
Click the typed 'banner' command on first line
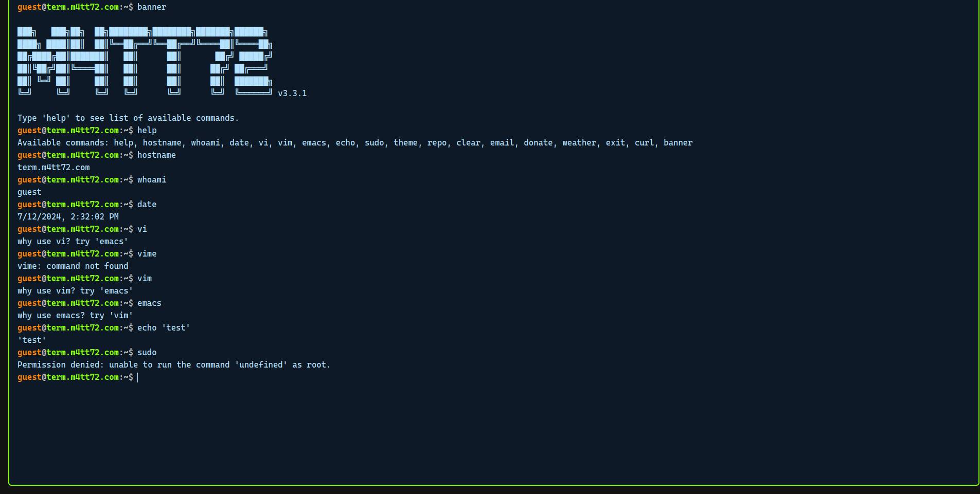[152, 7]
